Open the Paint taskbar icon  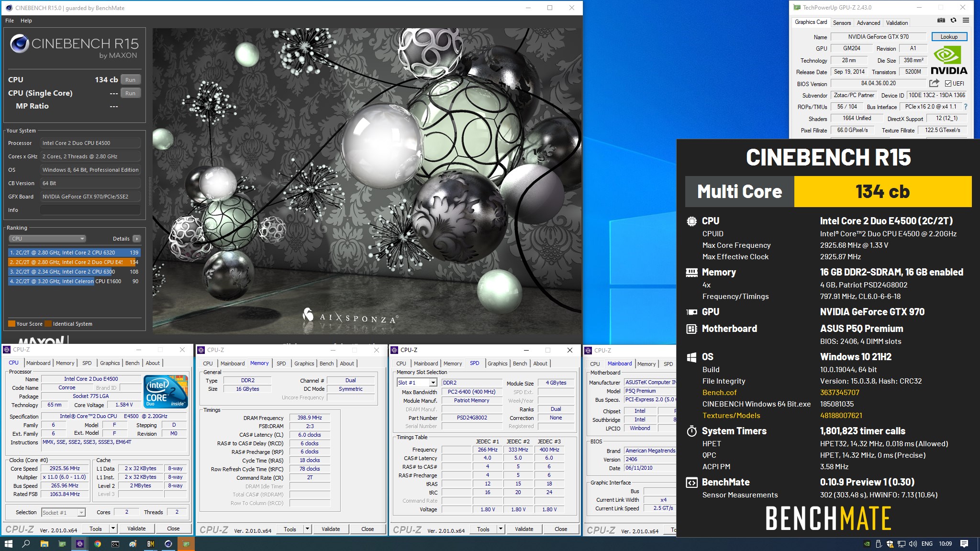coord(133,544)
